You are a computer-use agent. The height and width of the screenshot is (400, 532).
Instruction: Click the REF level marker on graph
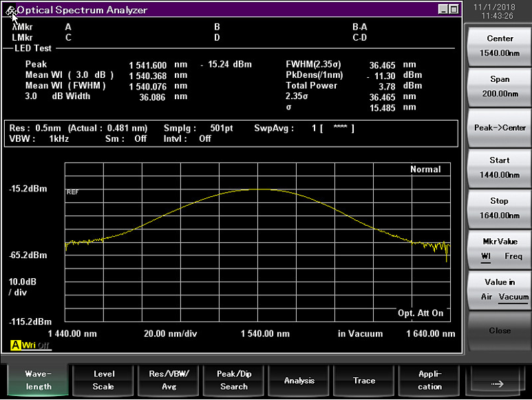(72, 192)
